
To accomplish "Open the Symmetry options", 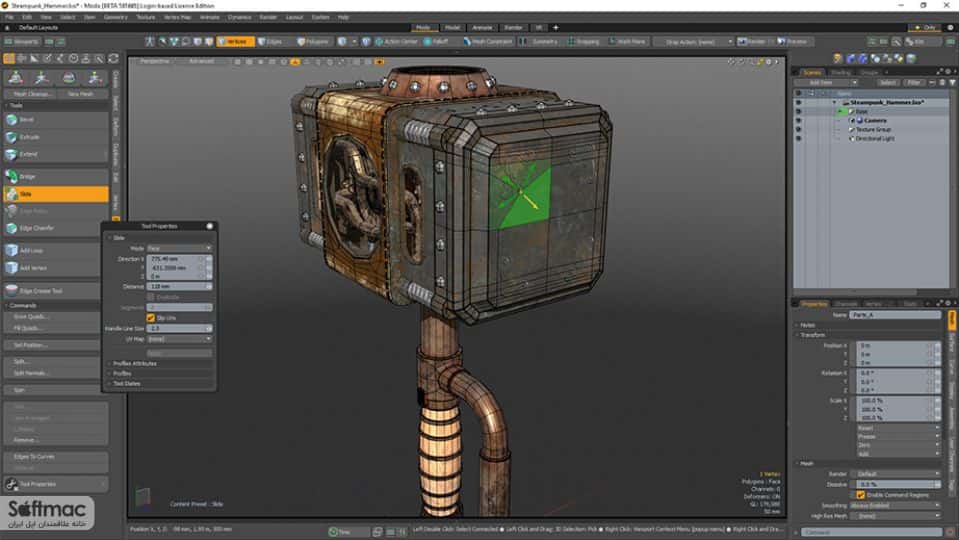I will pos(539,42).
